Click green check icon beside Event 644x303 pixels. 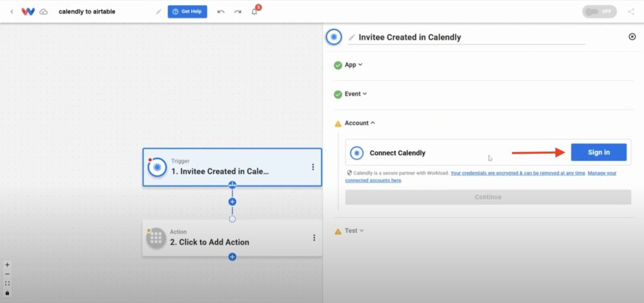click(338, 94)
